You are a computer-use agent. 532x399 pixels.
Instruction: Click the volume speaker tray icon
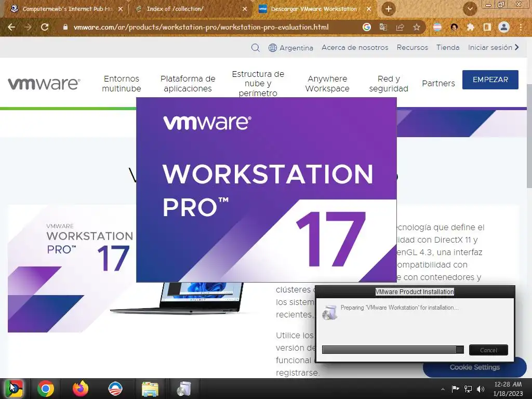[481, 389]
